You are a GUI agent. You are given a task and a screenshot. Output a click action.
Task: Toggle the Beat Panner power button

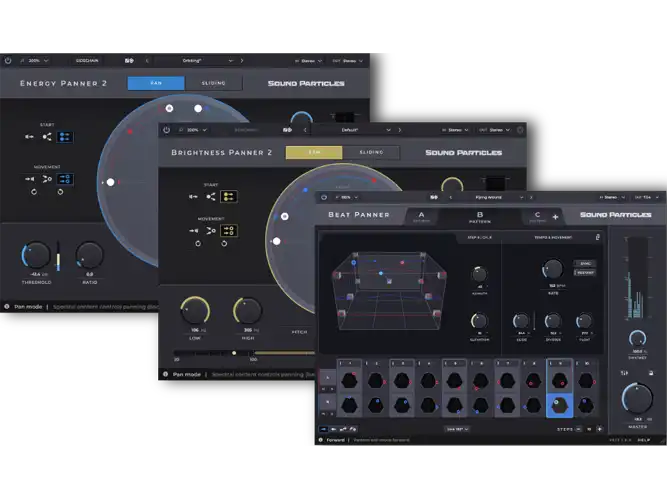324,197
